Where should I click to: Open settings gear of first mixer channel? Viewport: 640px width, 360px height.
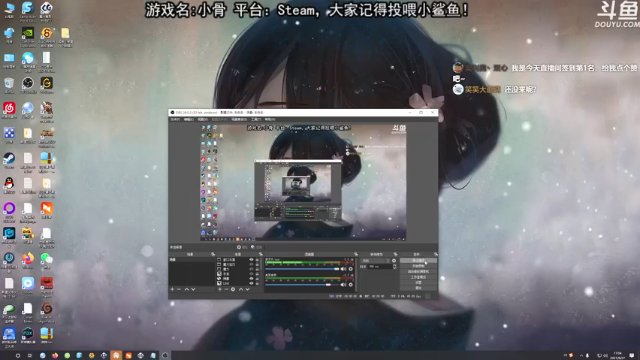coord(351,269)
